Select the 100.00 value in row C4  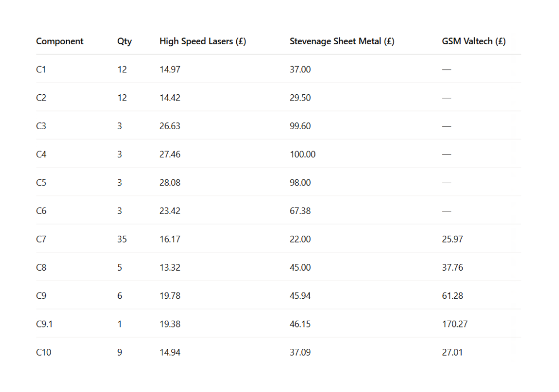click(302, 155)
